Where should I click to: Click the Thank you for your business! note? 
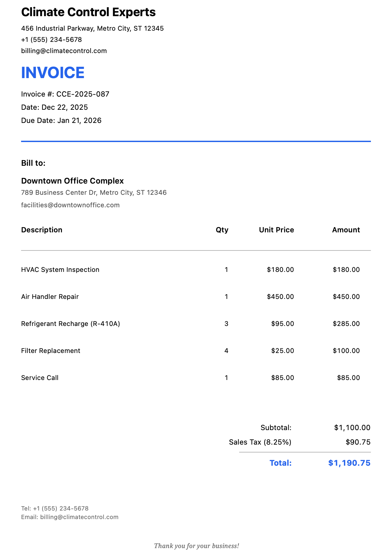(x=196, y=546)
